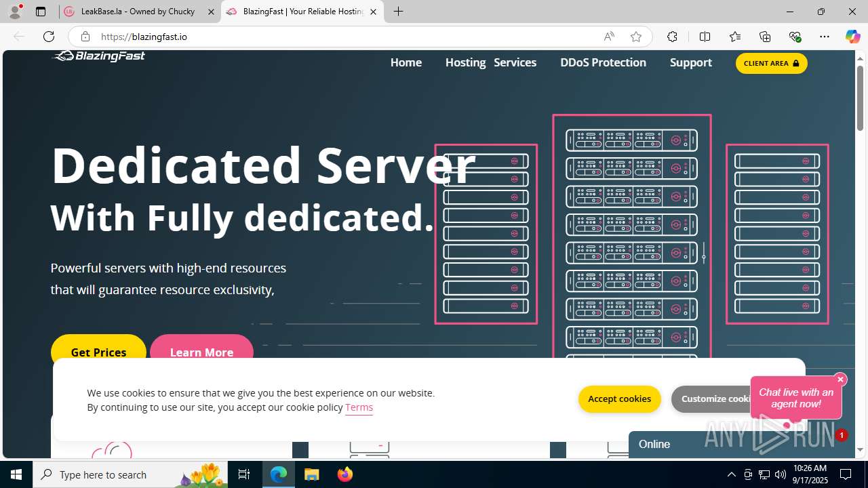Open the Extensions menu
Screen dimensions: 868x488
tap(672, 37)
